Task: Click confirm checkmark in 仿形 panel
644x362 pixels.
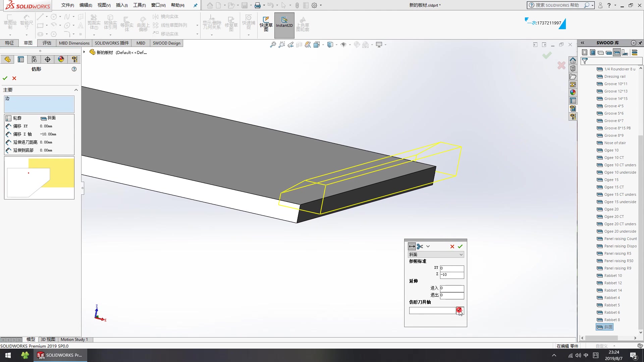Action: 5,78
